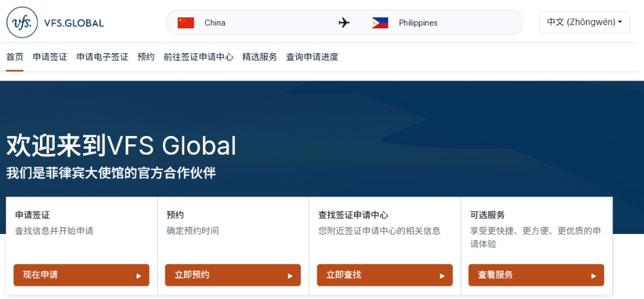
Task: Navigate to 前往签证申请中心
Action: [x=198, y=57]
